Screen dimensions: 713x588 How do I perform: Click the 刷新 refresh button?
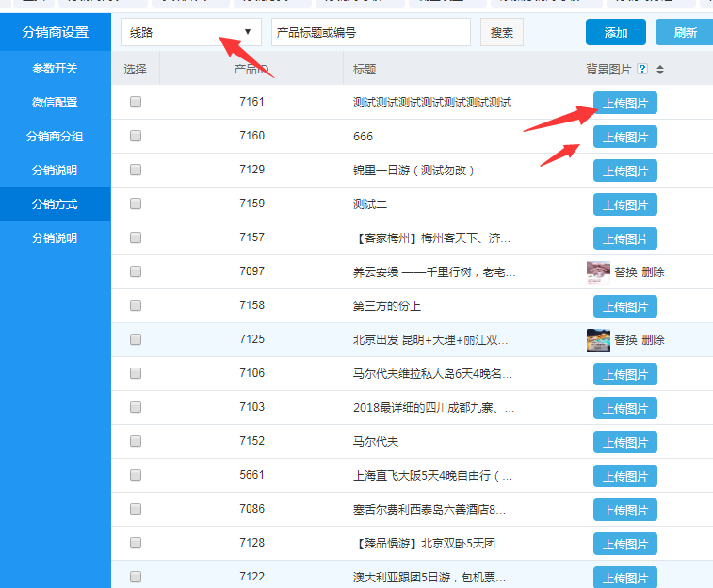(x=685, y=33)
